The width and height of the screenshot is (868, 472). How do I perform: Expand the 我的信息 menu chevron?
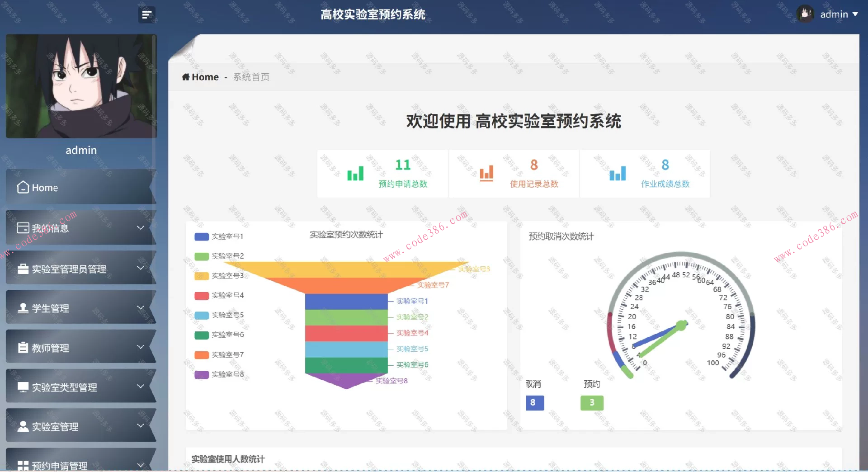141,228
